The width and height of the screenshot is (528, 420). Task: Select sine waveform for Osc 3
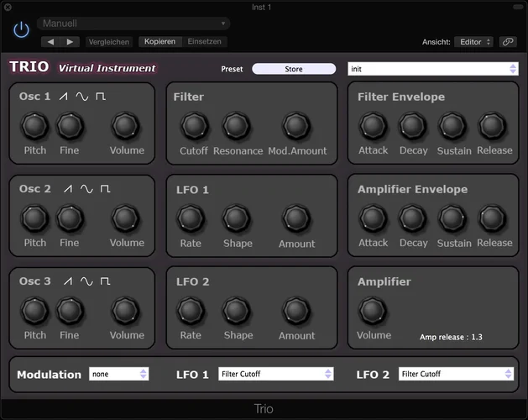pos(86,281)
